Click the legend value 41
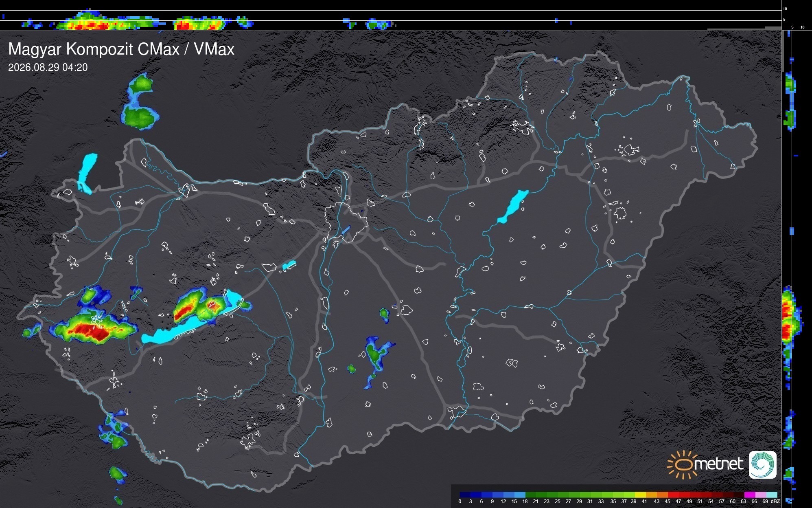Image resolution: width=812 pixels, height=508 pixels. [x=644, y=501]
